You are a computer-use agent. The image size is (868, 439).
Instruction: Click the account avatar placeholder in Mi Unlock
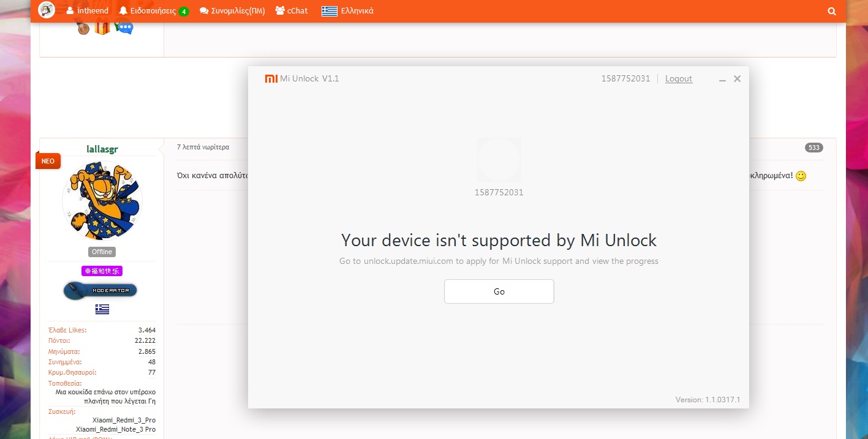point(499,160)
